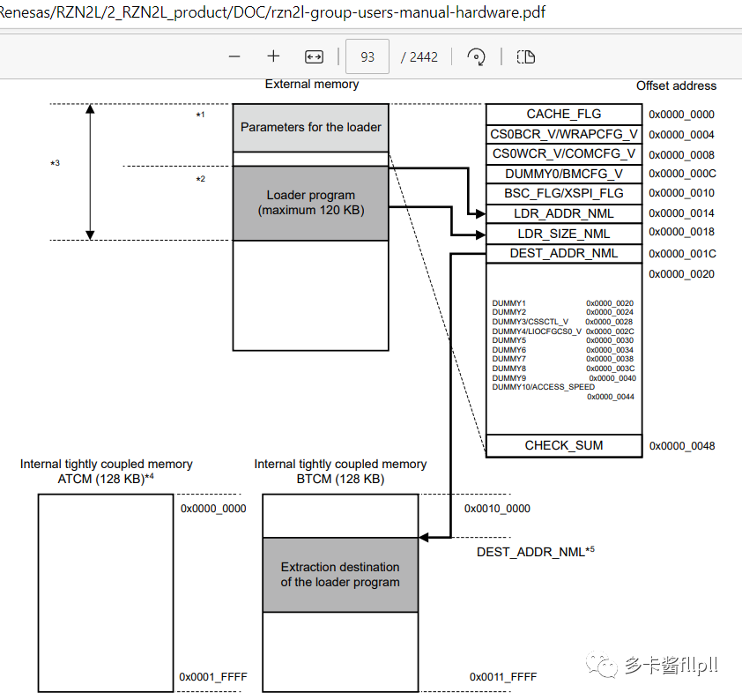Click the CS0WCR_V/COMCFG_V cell
Viewport: 742px width, 700px height.
564,153
